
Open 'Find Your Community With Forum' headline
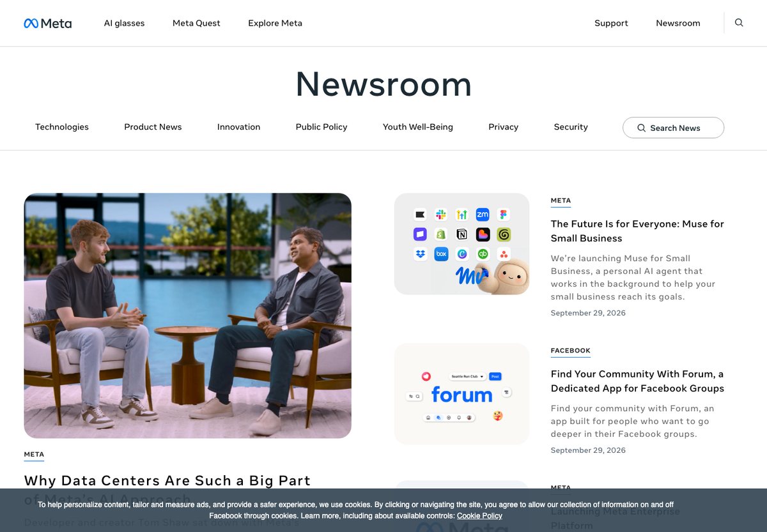(637, 381)
